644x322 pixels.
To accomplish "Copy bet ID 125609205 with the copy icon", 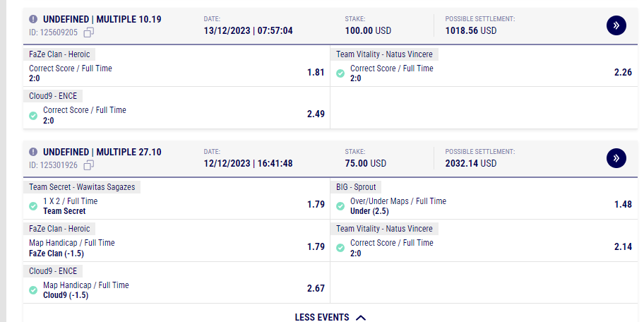I will click(89, 32).
